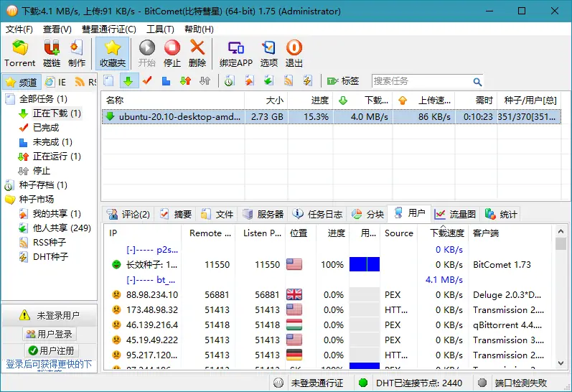Sort by the 名称 column header
572x392 pixels.
tap(173, 100)
